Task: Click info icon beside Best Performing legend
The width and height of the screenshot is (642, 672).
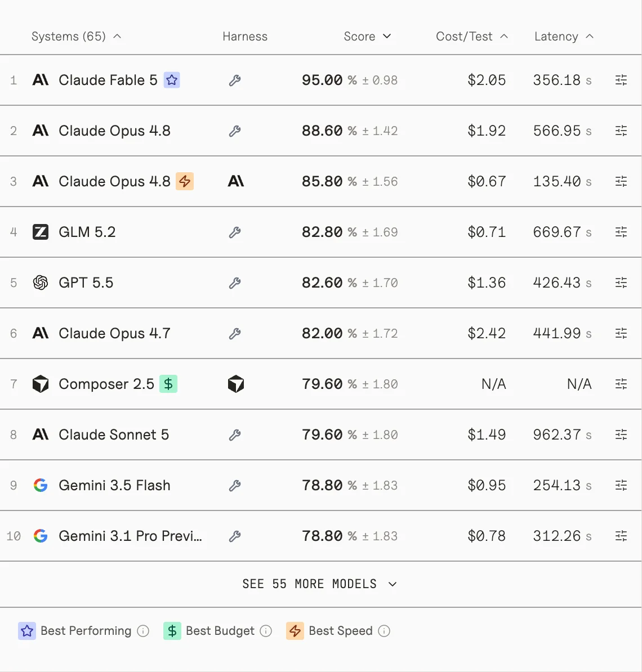Action: [143, 631]
